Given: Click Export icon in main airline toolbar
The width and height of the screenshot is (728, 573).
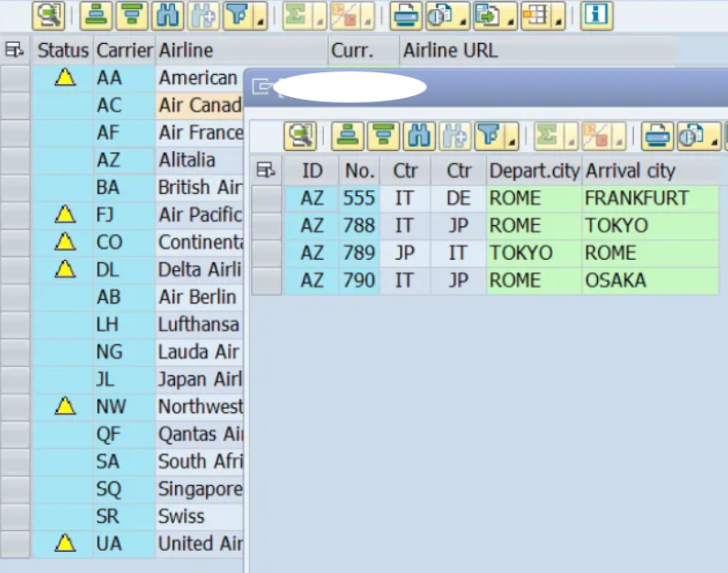Looking at the screenshot, I should pos(488,16).
